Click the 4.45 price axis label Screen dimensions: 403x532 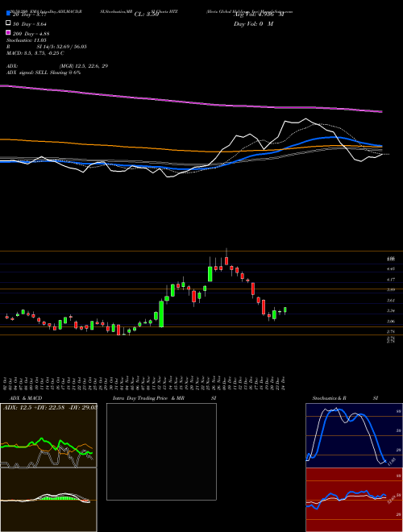391,268
